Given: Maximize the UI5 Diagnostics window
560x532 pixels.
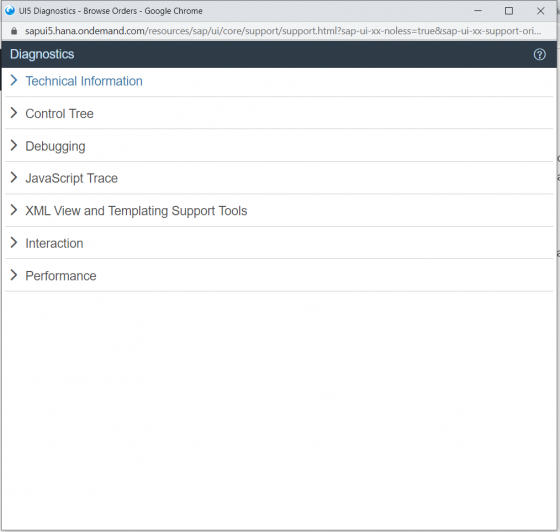Looking at the screenshot, I should click(509, 11).
